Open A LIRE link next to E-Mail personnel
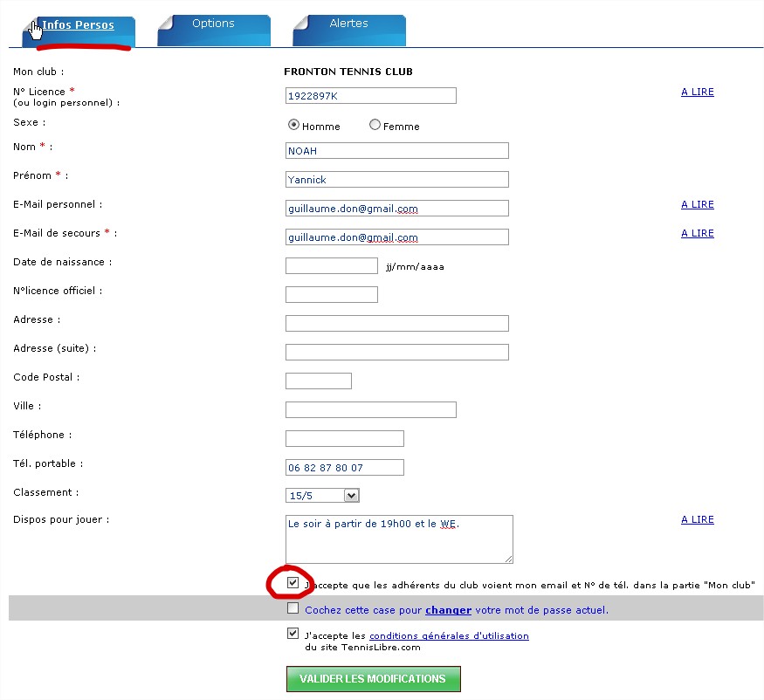 tap(698, 204)
